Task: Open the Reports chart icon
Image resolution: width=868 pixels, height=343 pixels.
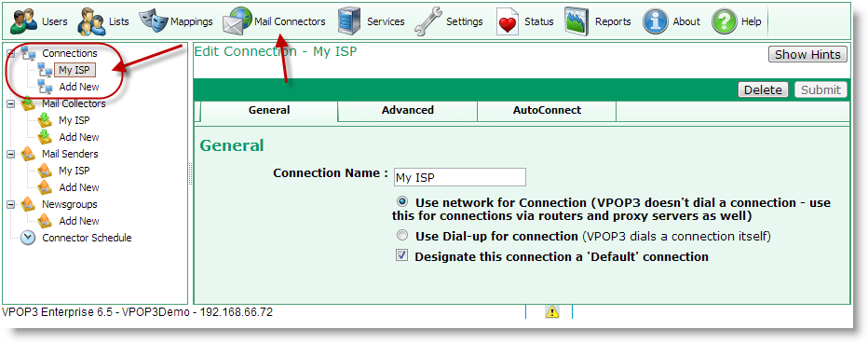Action: coord(576,21)
